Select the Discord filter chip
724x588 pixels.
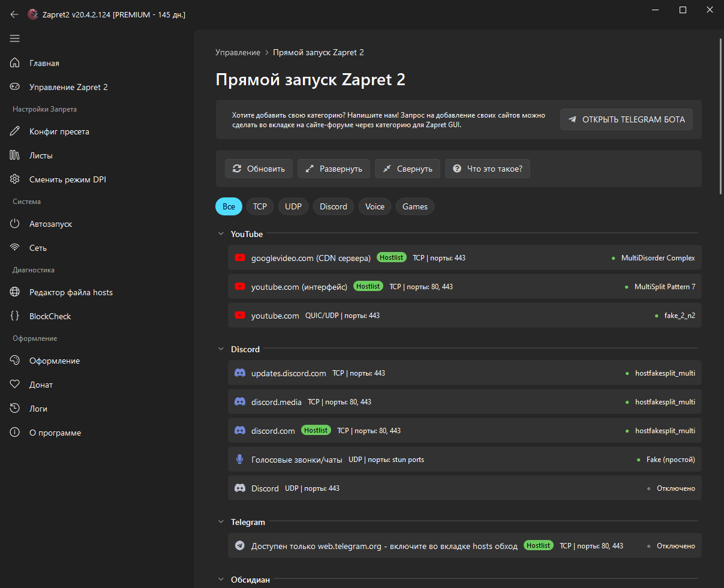[334, 206]
